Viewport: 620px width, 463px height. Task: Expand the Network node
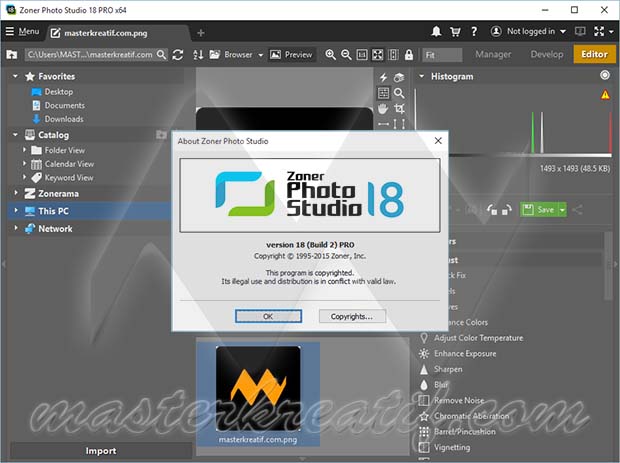click(16, 228)
